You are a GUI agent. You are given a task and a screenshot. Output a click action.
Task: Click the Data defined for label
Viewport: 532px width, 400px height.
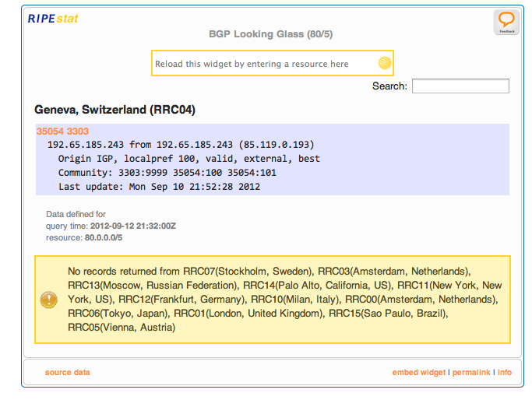(x=76, y=214)
